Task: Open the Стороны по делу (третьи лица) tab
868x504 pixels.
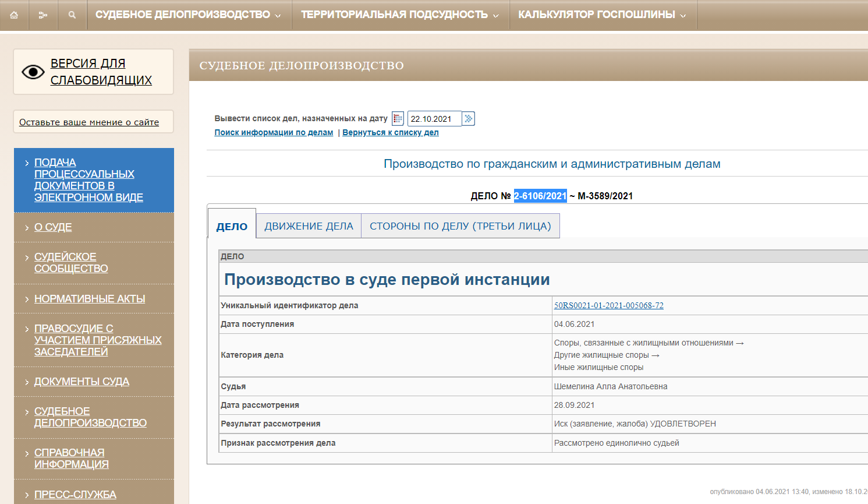Action: 460,226
